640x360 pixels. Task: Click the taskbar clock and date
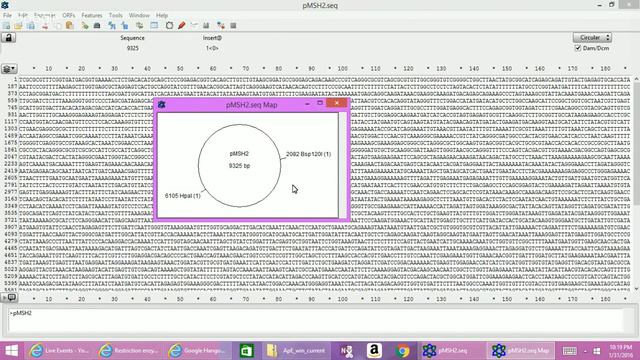621,351
